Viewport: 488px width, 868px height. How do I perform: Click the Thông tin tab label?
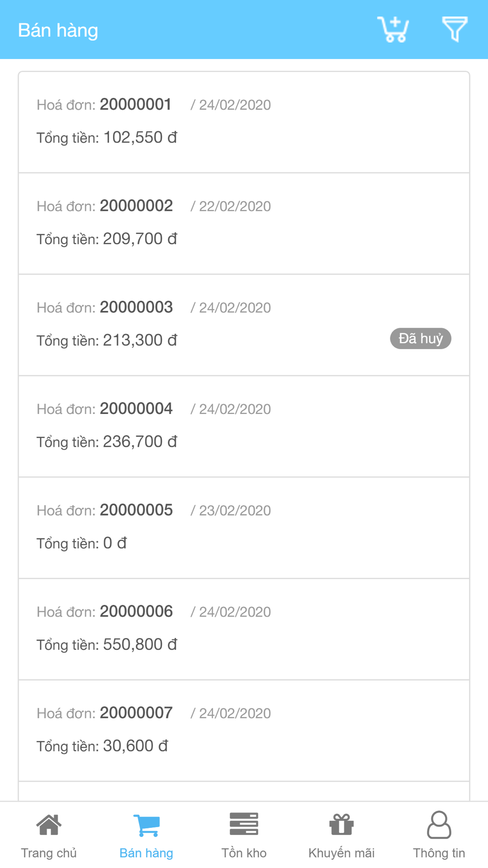click(439, 853)
